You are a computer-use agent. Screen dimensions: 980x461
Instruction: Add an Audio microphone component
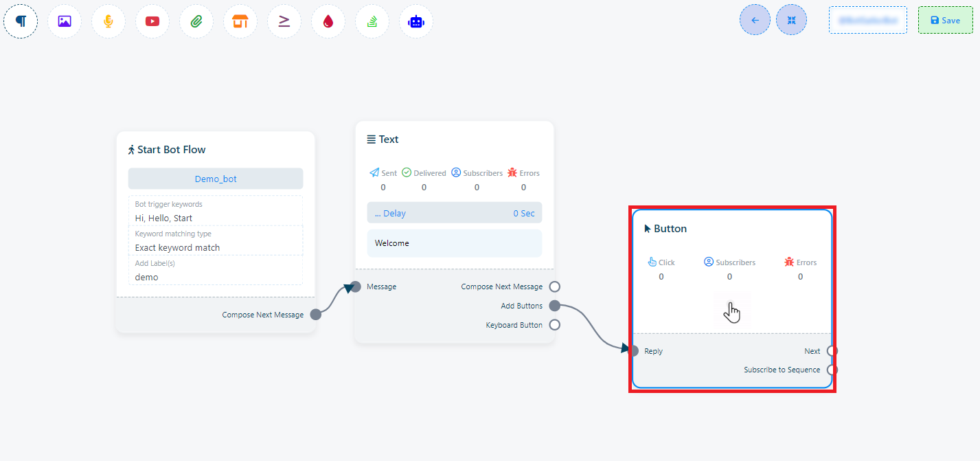109,21
